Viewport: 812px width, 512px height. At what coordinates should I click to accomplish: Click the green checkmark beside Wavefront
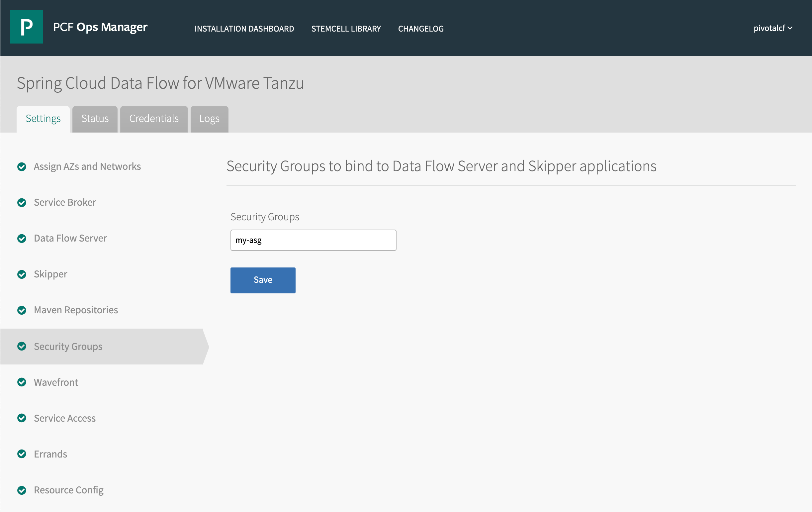coord(22,382)
